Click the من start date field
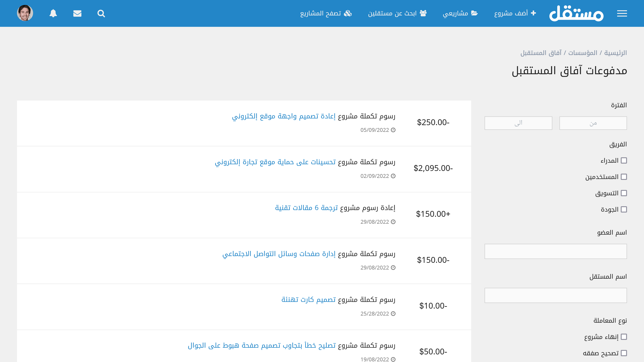This screenshot has height=362, width=644. (x=593, y=123)
